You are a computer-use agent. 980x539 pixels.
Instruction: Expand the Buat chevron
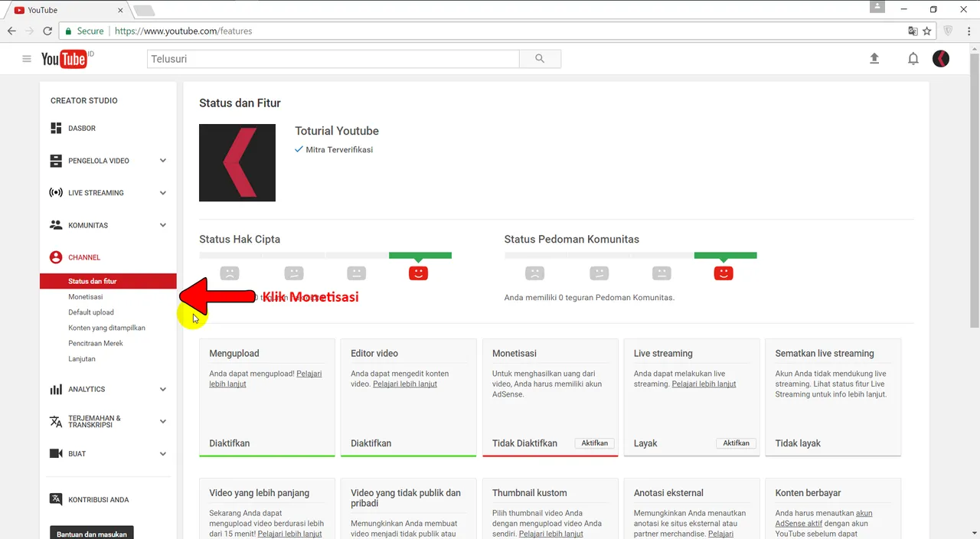coord(163,454)
